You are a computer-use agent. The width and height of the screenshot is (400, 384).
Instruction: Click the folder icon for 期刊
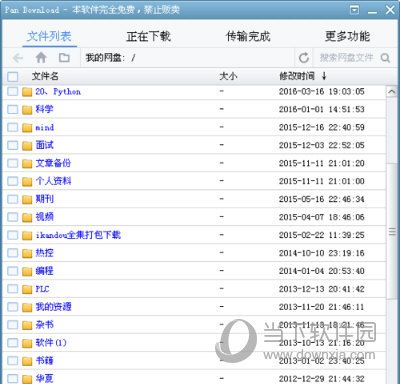point(27,200)
